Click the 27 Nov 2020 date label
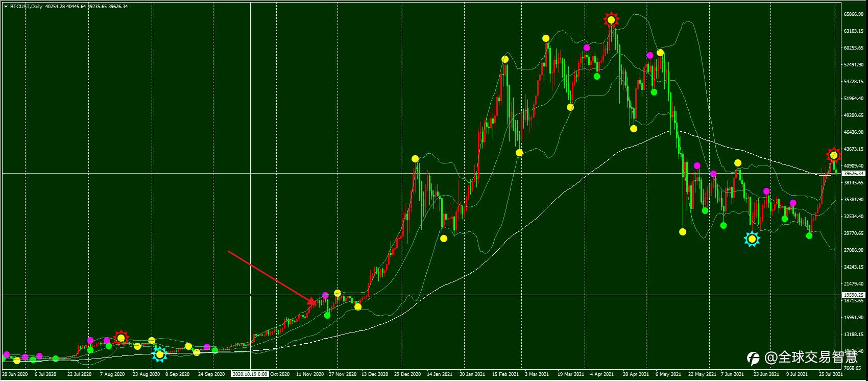868x381 pixels. pos(343,374)
